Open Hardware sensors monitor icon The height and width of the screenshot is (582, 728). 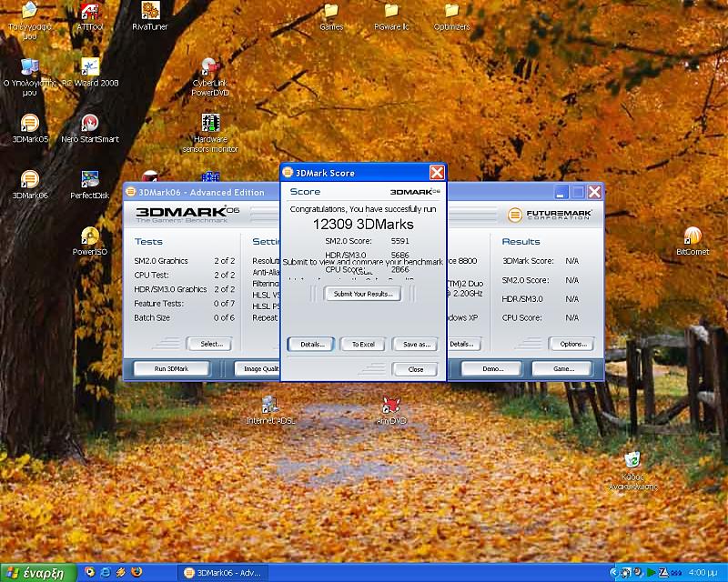pyautogui.click(x=210, y=133)
